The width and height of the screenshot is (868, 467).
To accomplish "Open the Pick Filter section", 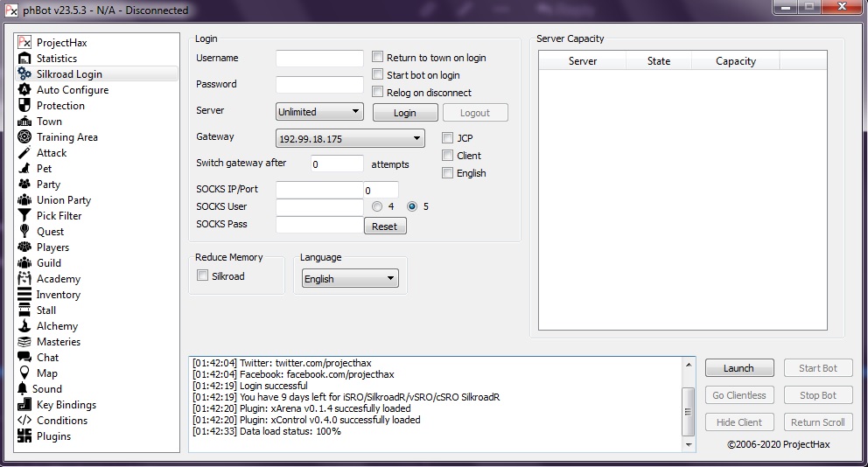I will tap(59, 216).
